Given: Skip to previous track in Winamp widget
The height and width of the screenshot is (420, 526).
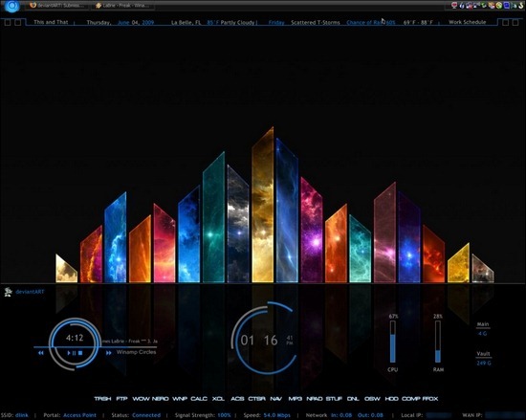Looking at the screenshot, I should 41,353.
